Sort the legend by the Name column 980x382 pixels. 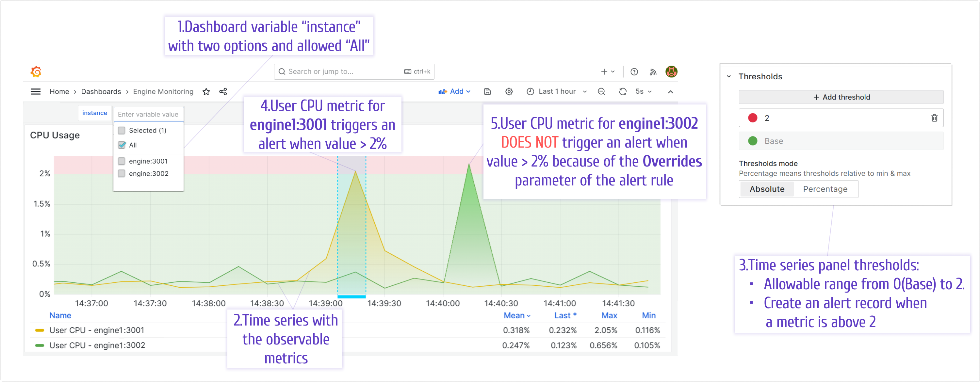tap(60, 315)
